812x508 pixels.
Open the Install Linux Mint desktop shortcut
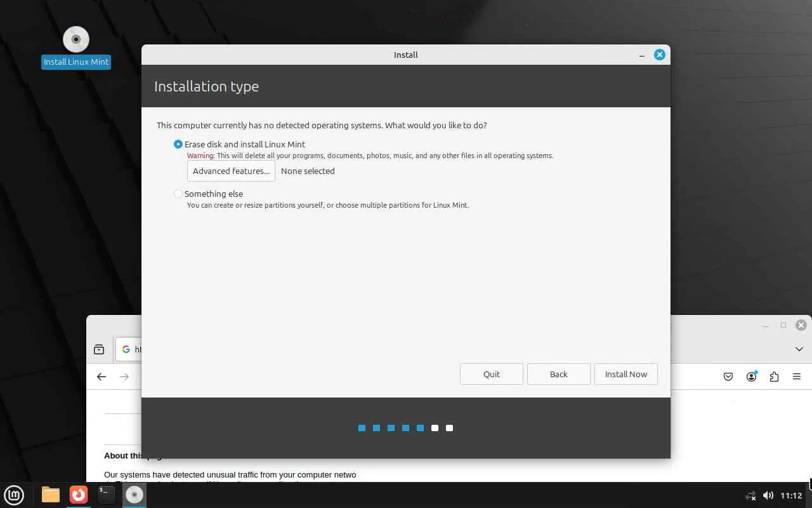[x=76, y=47]
